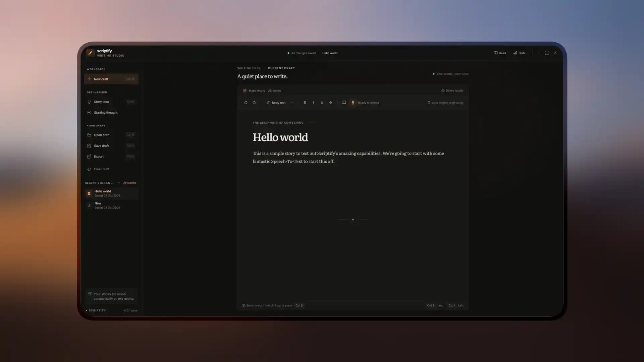Click Starting thought in sidebar
Image resolution: width=644 pixels, height=362 pixels.
coord(111,113)
